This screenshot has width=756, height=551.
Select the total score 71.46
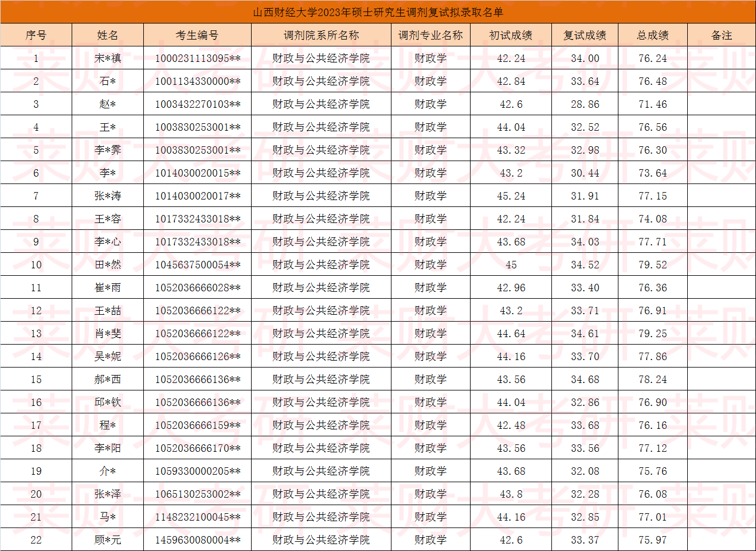653,104
